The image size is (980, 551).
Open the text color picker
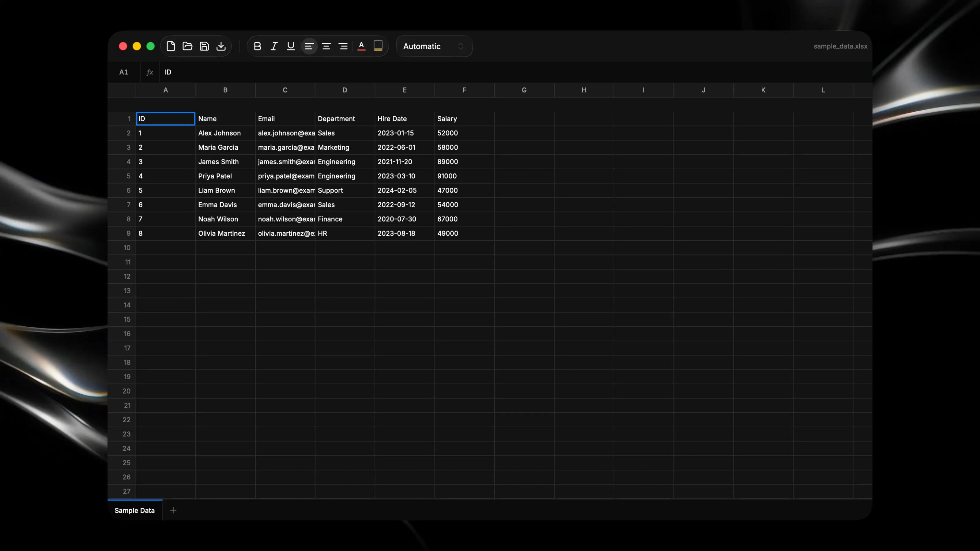coord(361,46)
